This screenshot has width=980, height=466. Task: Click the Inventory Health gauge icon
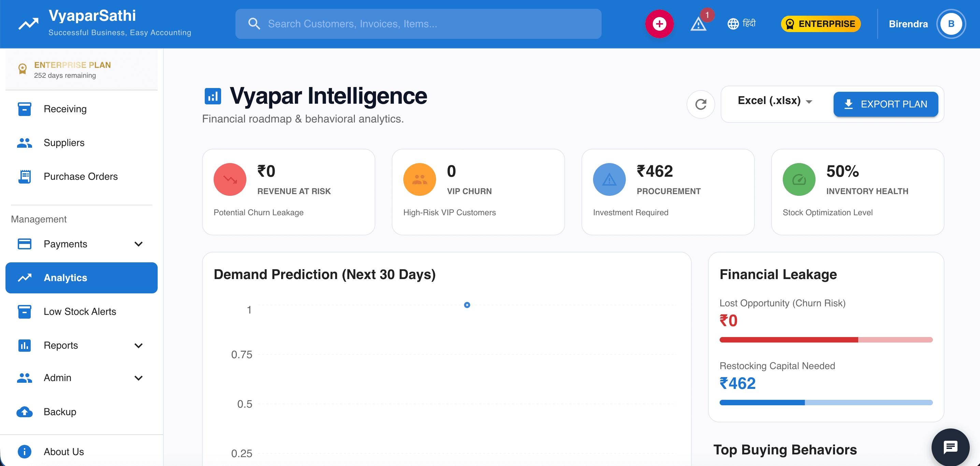pos(799,179)
